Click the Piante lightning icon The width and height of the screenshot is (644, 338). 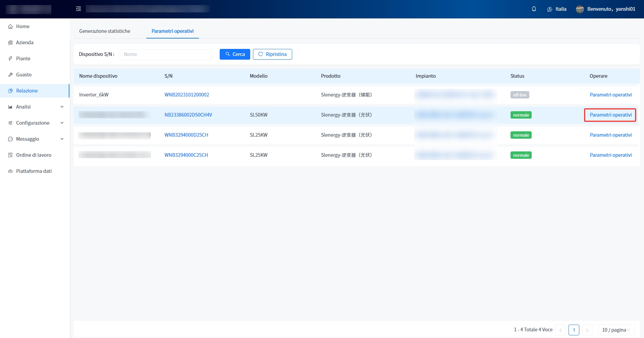tap(10, 59)
